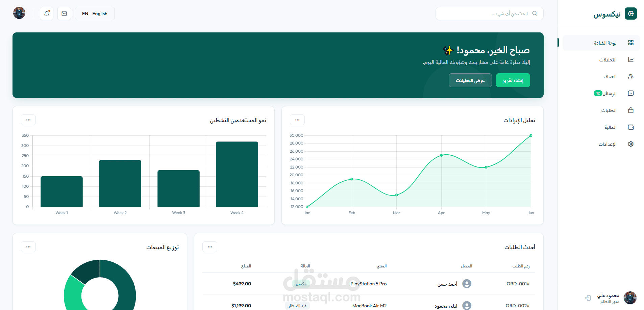This screenshot has height=310, width=644.
Task: Select التحليلات in sidebar menu
Action: pos(601,60)
